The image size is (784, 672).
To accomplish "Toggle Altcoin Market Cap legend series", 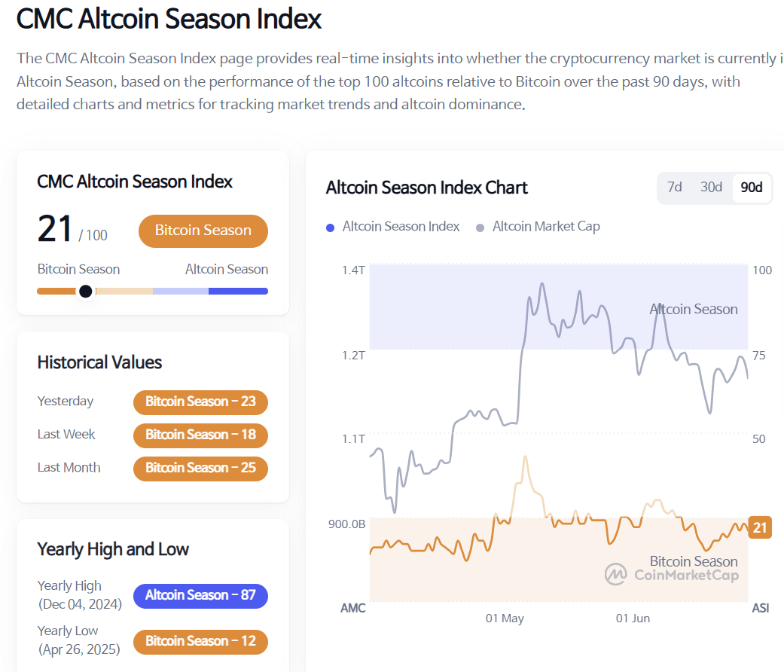I will tap(546, 226).
